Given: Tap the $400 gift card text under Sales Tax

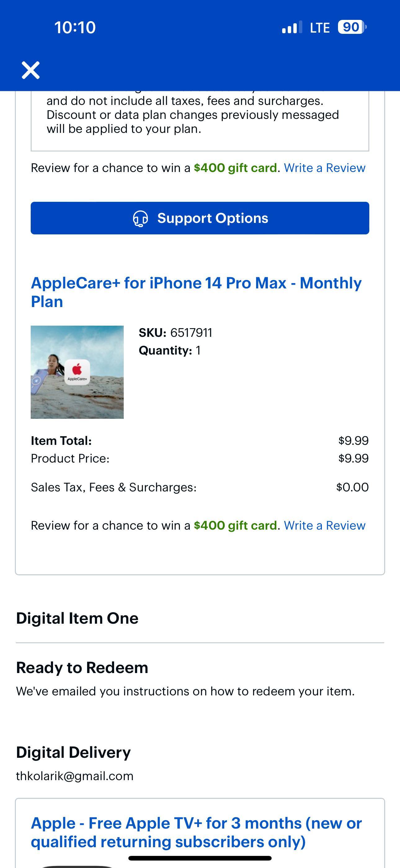Looking at the screenshot, I should tap(235, 525).
